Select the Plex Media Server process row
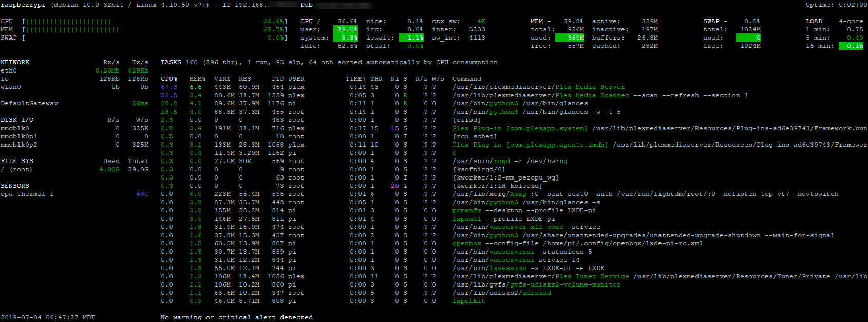The image size is (868, 322). pyautogui.click(x=393, y=87)
